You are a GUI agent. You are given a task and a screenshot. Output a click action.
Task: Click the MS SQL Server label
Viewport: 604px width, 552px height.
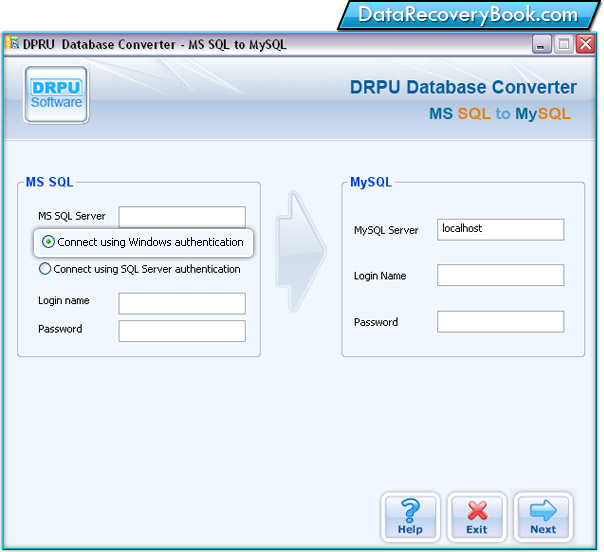pos(72,216)
